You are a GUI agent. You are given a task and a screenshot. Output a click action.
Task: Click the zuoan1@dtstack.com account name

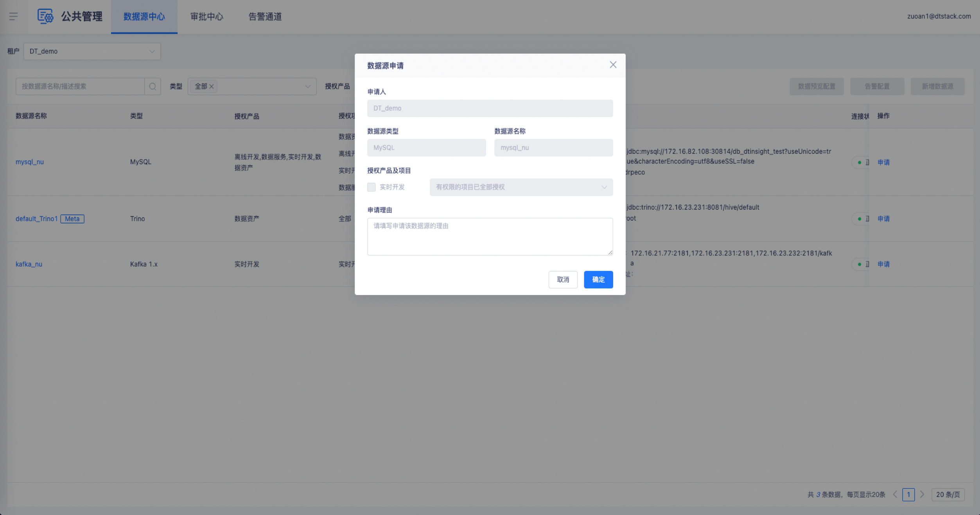tap(939, 16)
